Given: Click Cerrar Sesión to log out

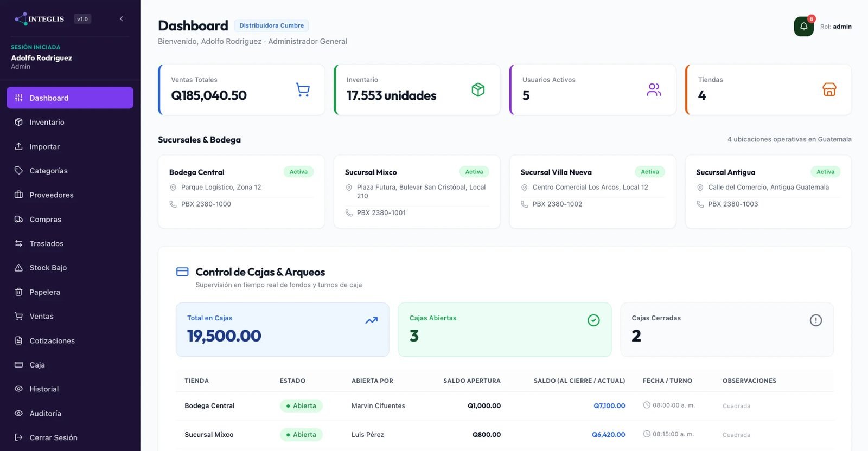Looking at the screenshot, I should click(x=70, y=437).
